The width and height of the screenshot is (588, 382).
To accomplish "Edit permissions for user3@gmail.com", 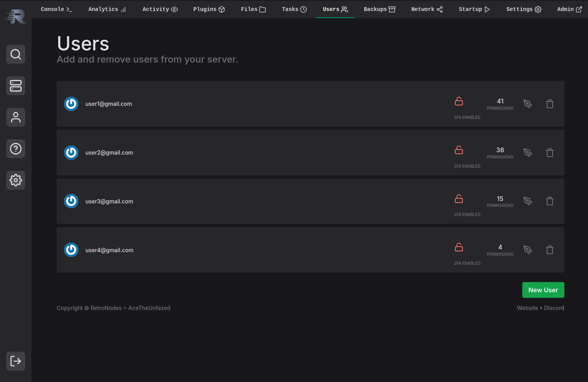I will [528, 201].
